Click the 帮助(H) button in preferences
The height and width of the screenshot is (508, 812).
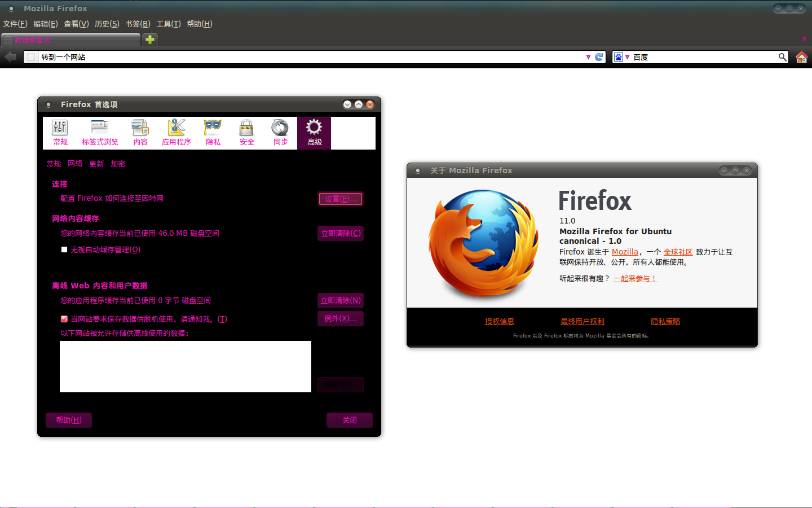(69, 420)
